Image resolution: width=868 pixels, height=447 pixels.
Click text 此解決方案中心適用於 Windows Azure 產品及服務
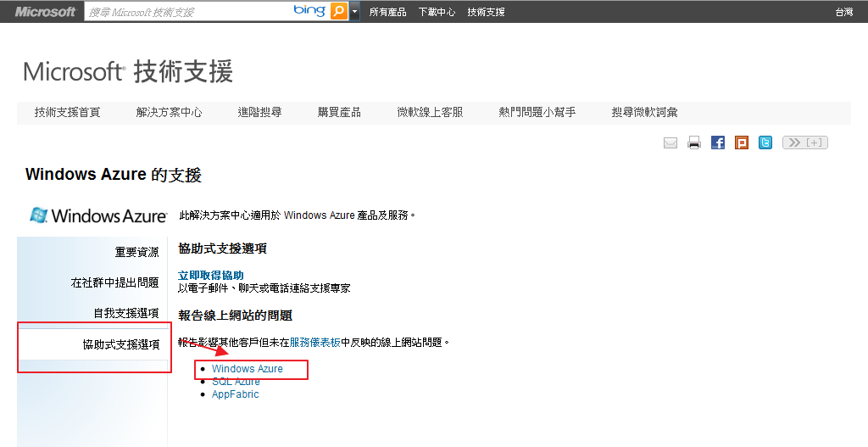(x=297, y=215)
